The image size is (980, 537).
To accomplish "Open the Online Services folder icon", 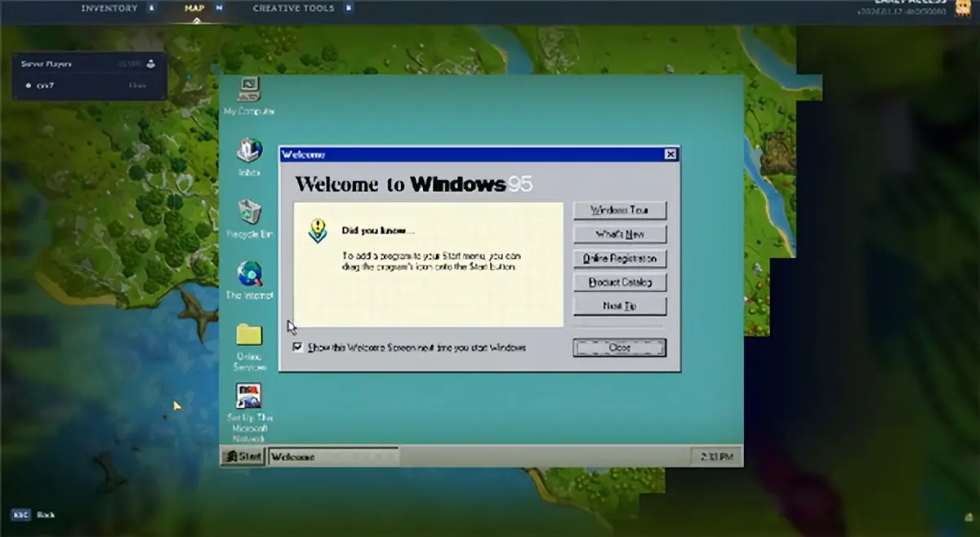I will pos(249,335).
